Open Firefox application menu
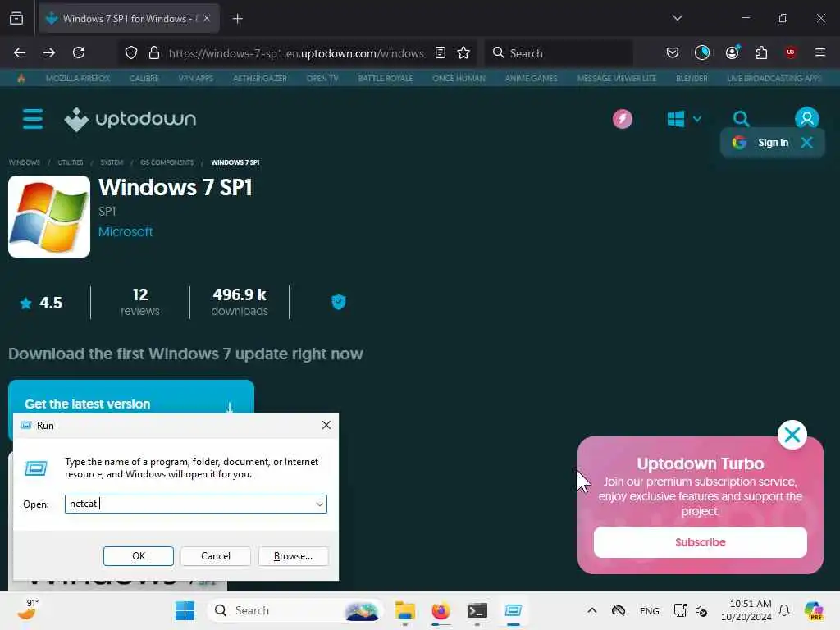Screen dimensions: 840x630 (819, 52)
